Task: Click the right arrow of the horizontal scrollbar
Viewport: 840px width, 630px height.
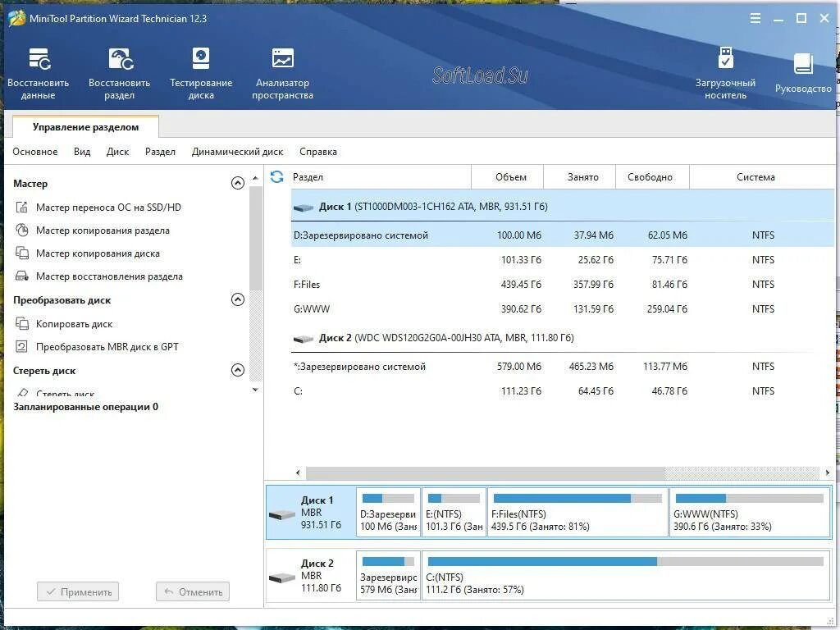Action: pyautogui.click(x=828, y=472)
